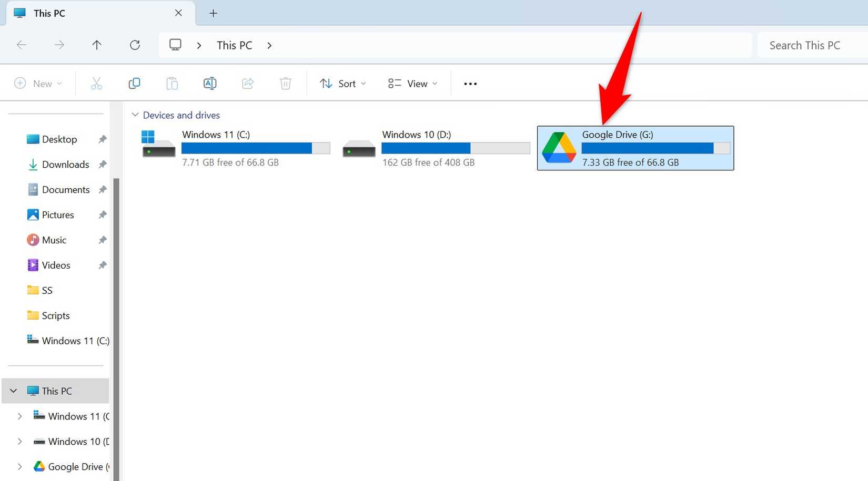This screenshot has height=481, width=868.
Task: Select the Cut icon in the toolbar
Action: [x=96, y=83]
